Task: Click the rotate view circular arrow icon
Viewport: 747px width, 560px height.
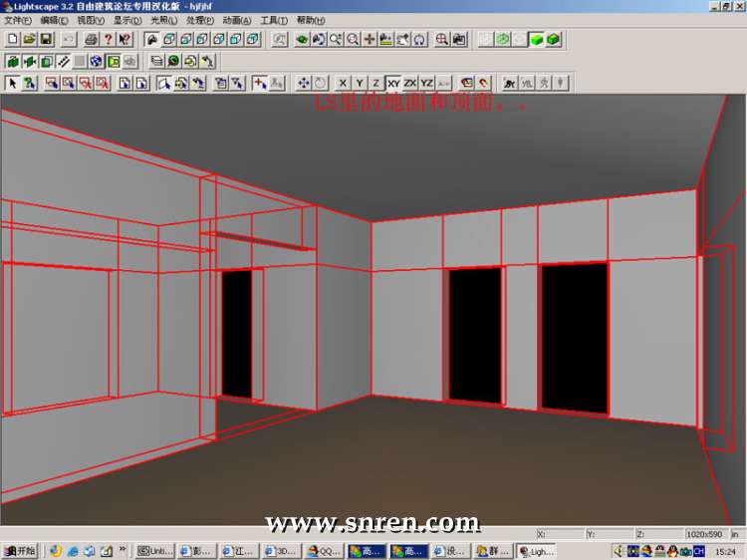Action: pos(419,39)
